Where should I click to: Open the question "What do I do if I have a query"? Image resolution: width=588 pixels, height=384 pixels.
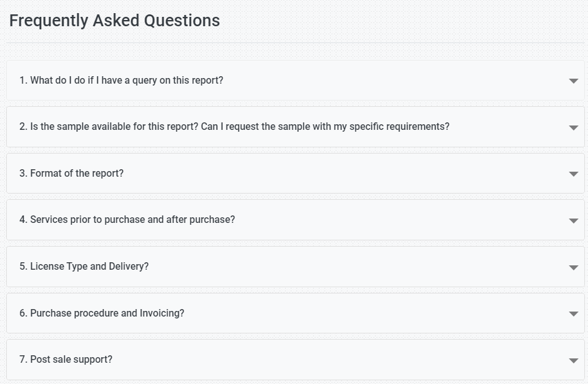[x=121, y=81]
